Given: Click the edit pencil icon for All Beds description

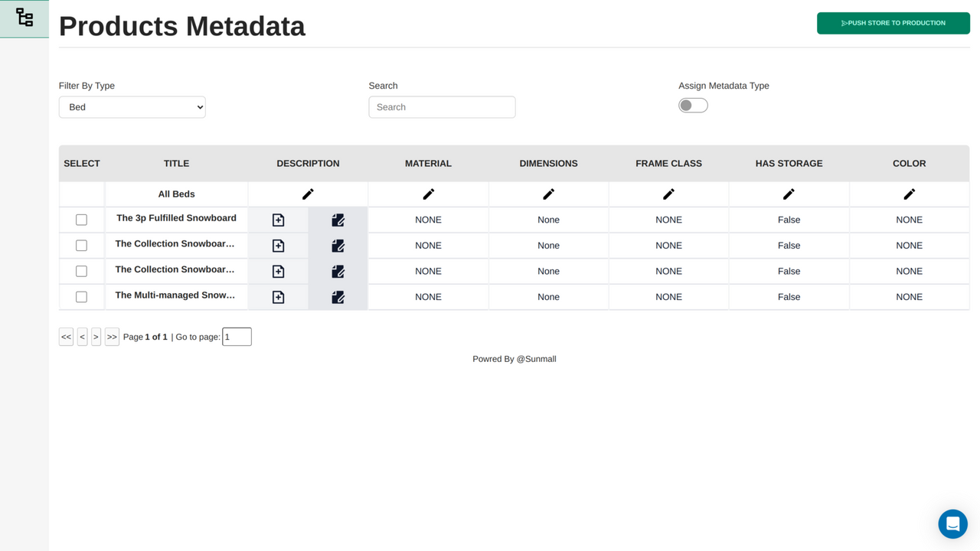Looking at the screenshot, I should point(308,194).
